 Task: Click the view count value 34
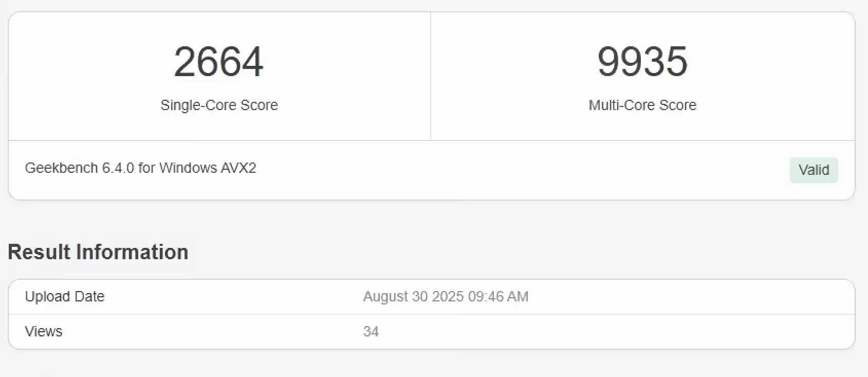coord(371,332)
